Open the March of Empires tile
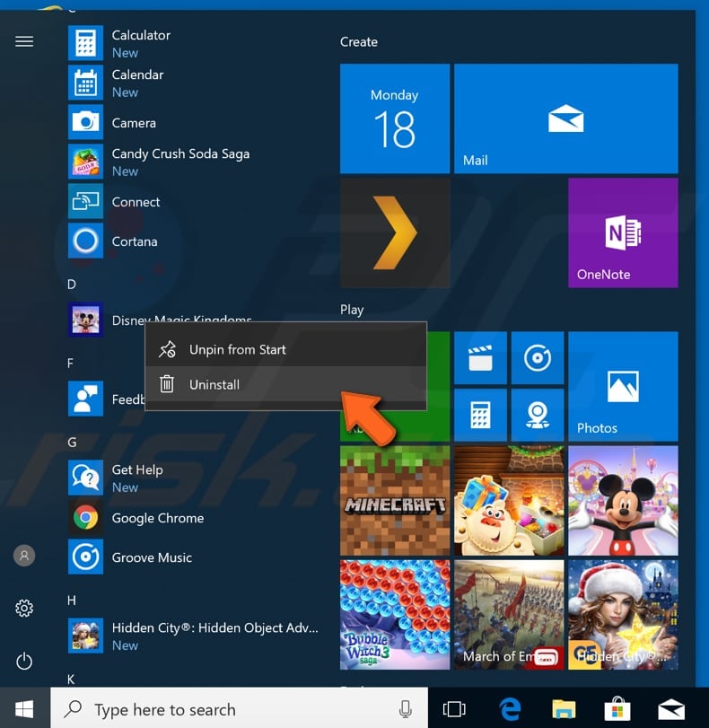 click(509, 615)
